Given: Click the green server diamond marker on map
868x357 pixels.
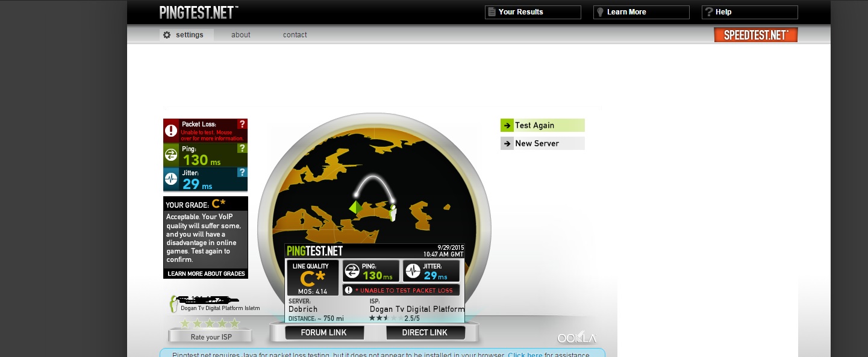Looking at the screenshot, I should (x=355, y=207).
